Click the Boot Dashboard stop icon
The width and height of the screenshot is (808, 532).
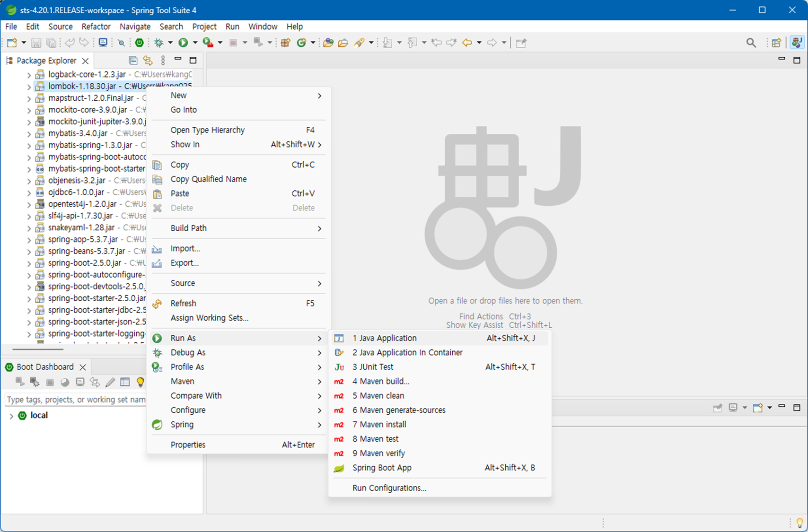pos(50,382)
